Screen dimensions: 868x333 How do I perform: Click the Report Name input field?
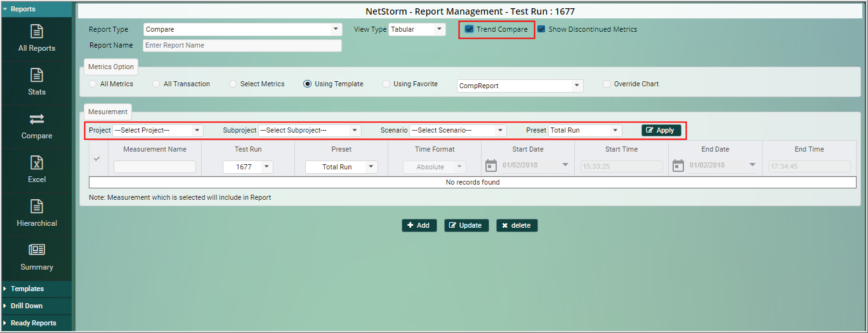pyautogui.click(x=242, y=46)
